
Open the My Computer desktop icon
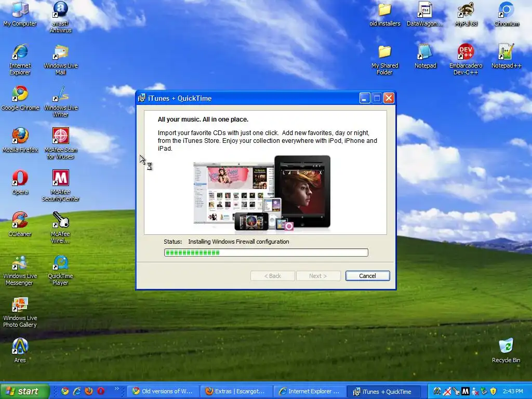[20, 14]
